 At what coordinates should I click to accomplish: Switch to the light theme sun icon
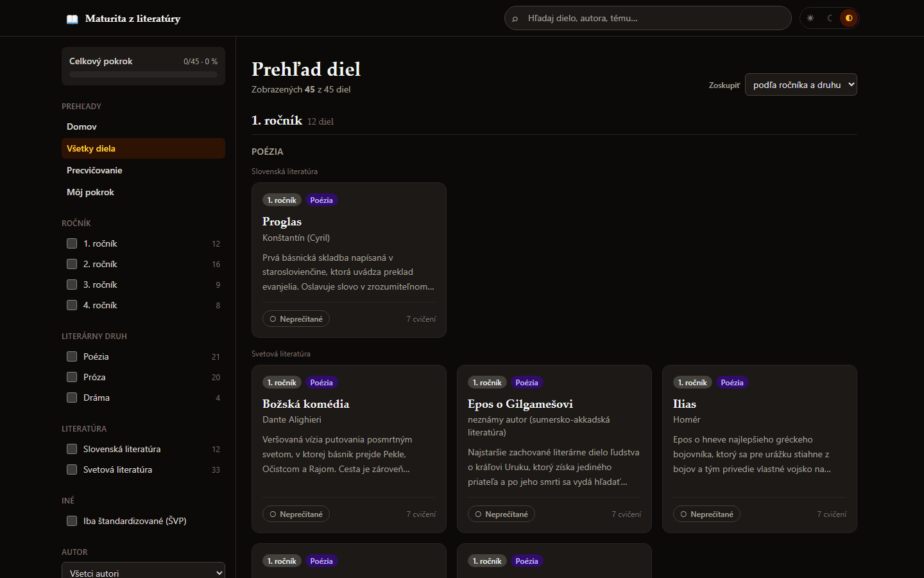(810, 18)
